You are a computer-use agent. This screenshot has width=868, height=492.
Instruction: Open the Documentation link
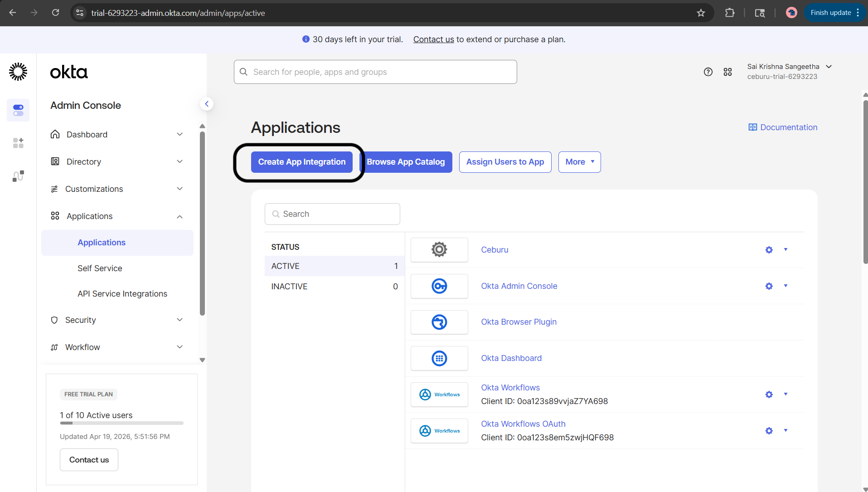(x=783, y=127)
